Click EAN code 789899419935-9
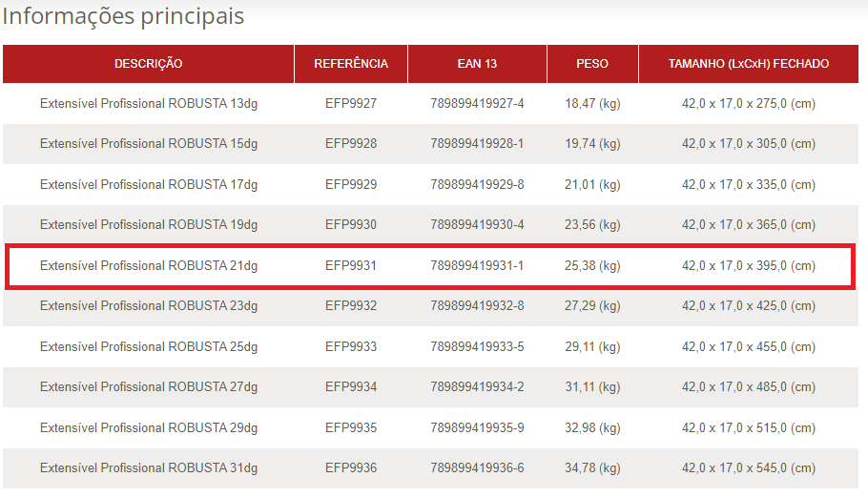The height and width of the screenshot is (498, 868). [477, 427]
